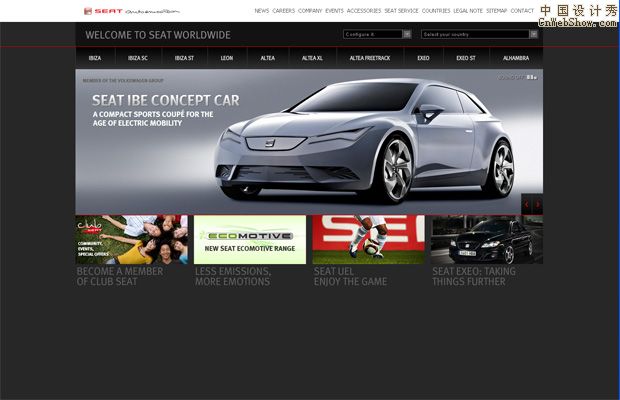
Task: Select the ALHAMBRA model tab
Action: pyautogui.click(x=516, y=58)
